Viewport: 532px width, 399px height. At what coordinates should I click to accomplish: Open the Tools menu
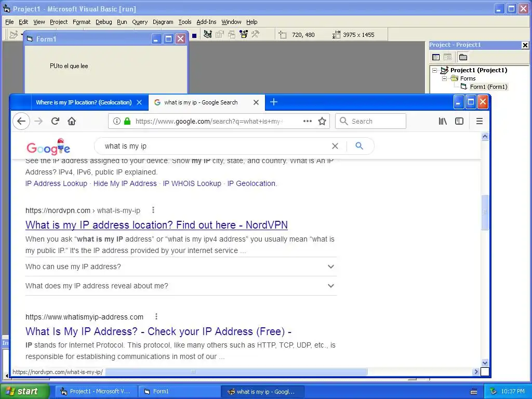pyautogui.click(x=185, y=22)
